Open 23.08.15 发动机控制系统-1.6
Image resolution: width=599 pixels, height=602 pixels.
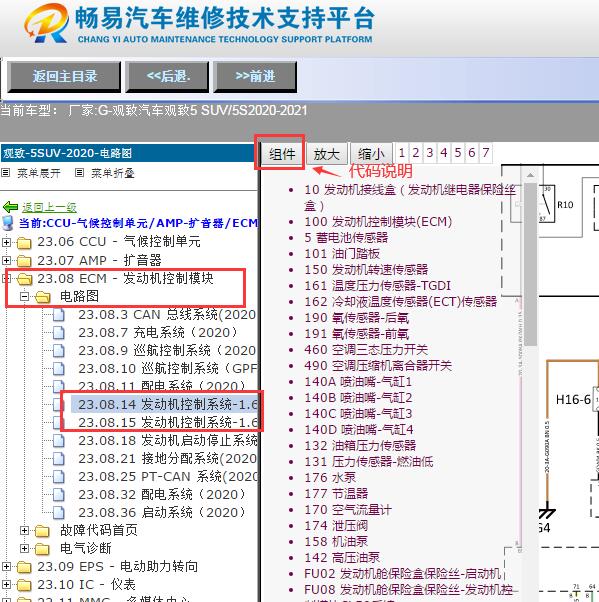(167, 422)
